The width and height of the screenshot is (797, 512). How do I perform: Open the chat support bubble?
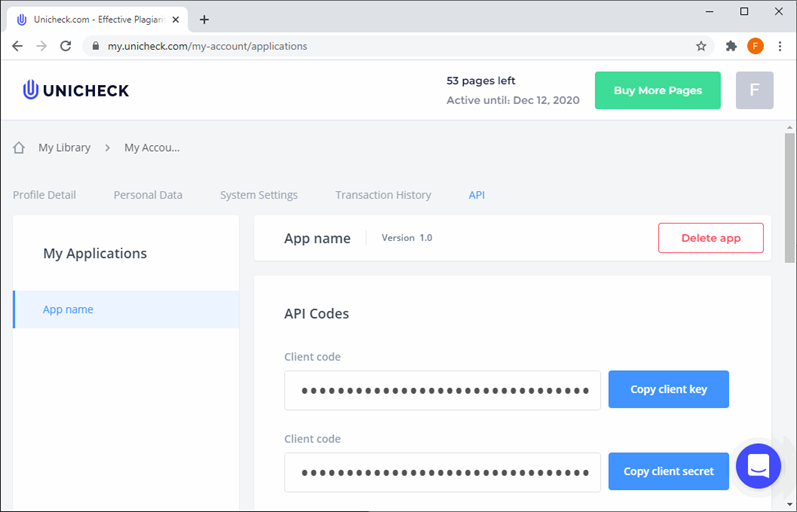click(757, 466)
